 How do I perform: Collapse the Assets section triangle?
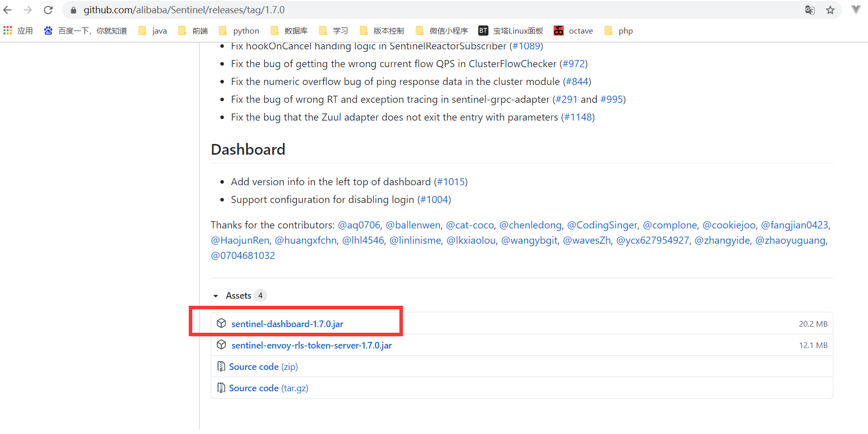tap(216, 296)
